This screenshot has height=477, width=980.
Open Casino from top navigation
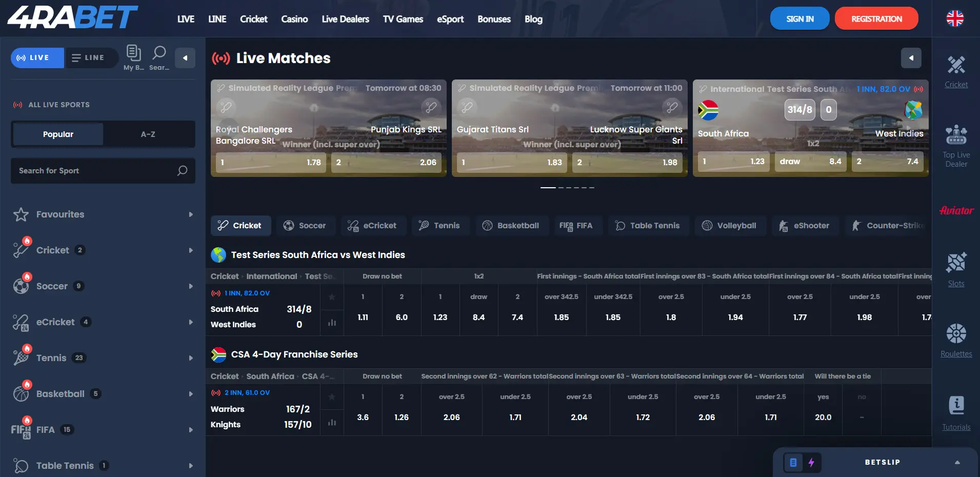(x=294, y=19)
